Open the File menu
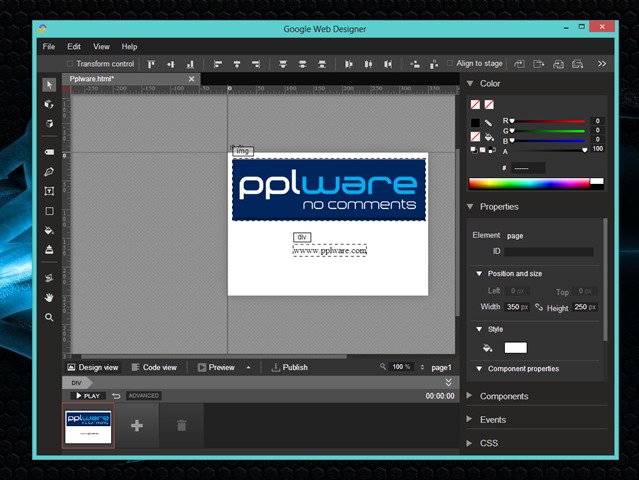Screen dimensions: 639x480 tap(49, 46)
